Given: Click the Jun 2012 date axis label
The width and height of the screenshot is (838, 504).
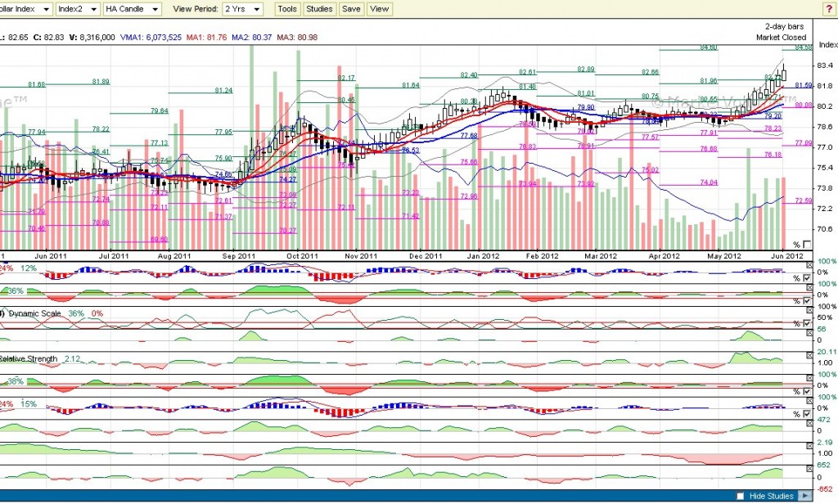Looking at the screenshot, I should click(x=787, y=256).
